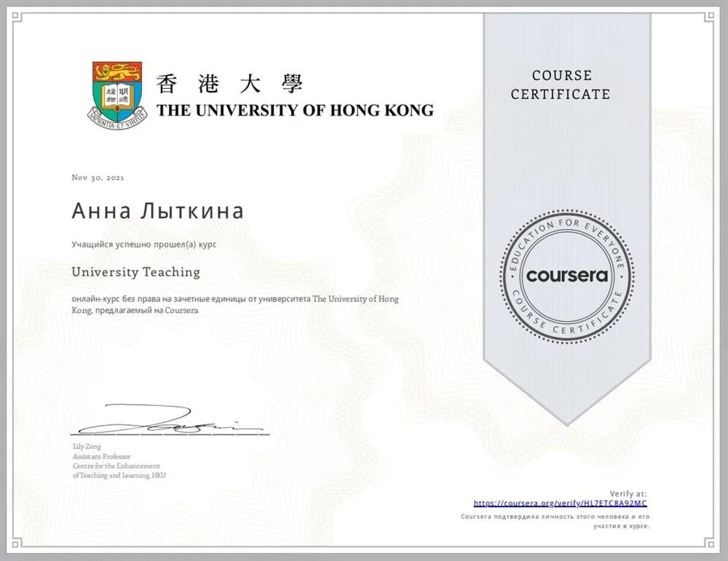Click the онлайн-курс без права description paragraph
Viewport: 728px width, 561px height.
235,304
